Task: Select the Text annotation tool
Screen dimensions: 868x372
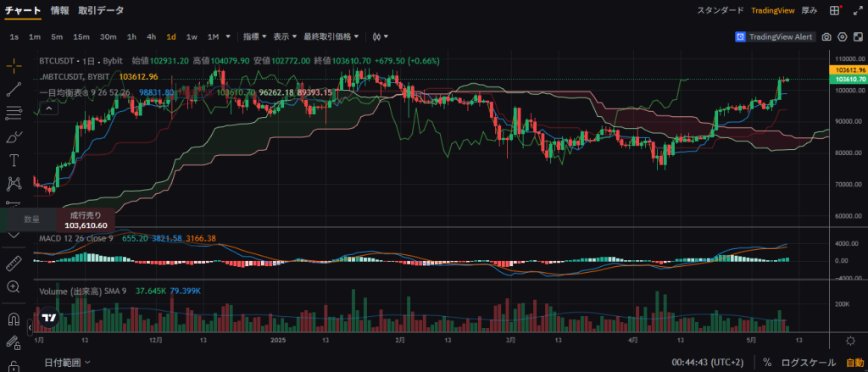Action: pos(14,159)
